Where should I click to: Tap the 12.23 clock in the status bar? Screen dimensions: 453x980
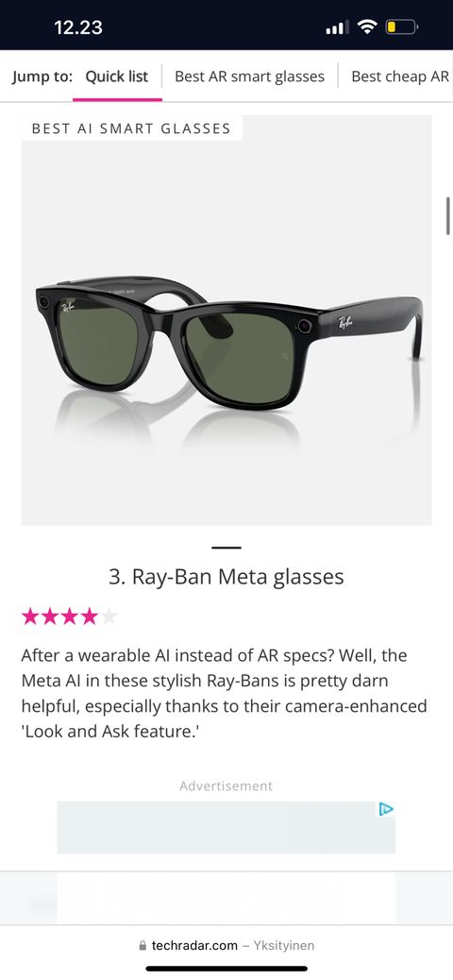point(78,26)
